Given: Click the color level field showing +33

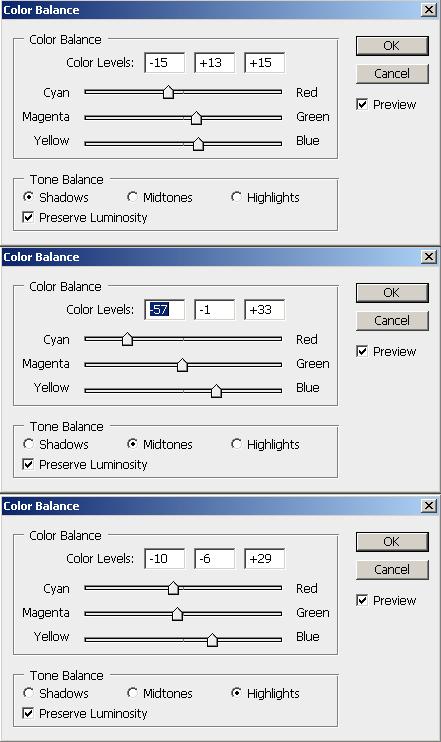Looking at the screenshot, I should [265, 310].
